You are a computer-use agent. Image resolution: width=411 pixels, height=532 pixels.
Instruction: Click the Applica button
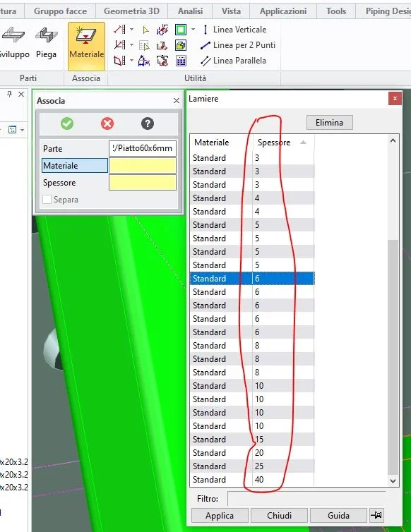220,515
